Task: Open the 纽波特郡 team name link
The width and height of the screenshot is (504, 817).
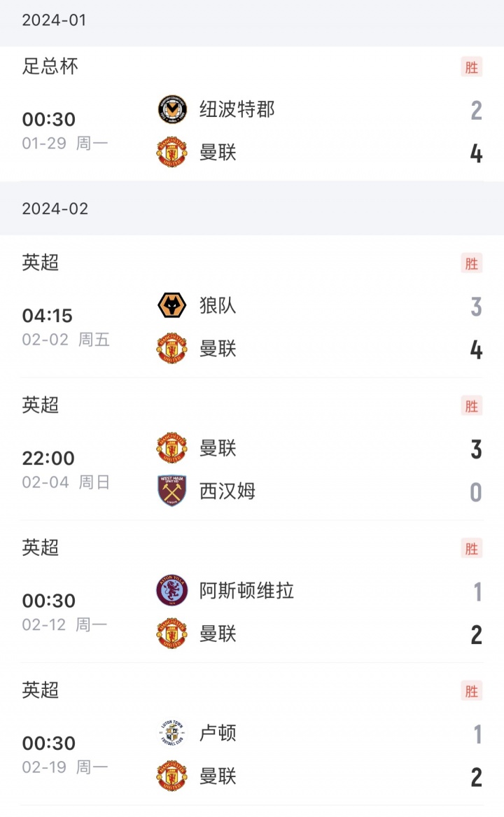Action: [237, 109]
